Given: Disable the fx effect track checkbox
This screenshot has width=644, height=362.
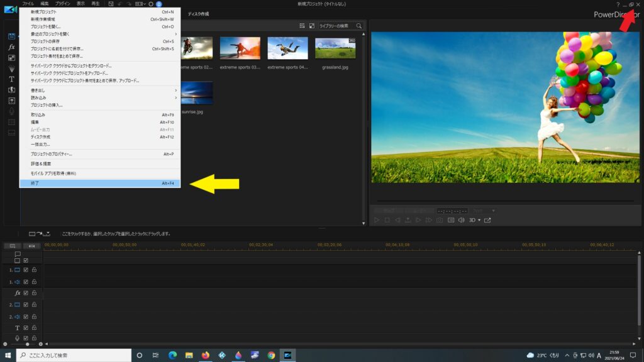Looking at the screenshot, I should click(26, 293).
